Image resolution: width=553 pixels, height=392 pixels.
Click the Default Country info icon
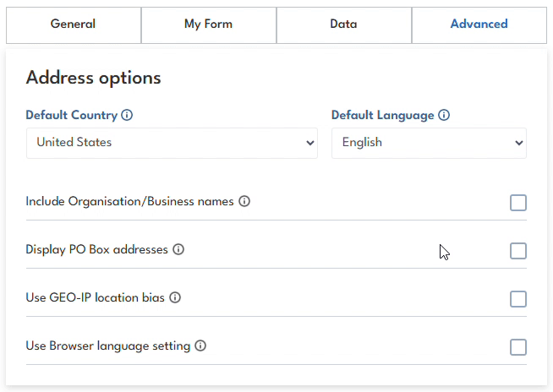(127, 115)
